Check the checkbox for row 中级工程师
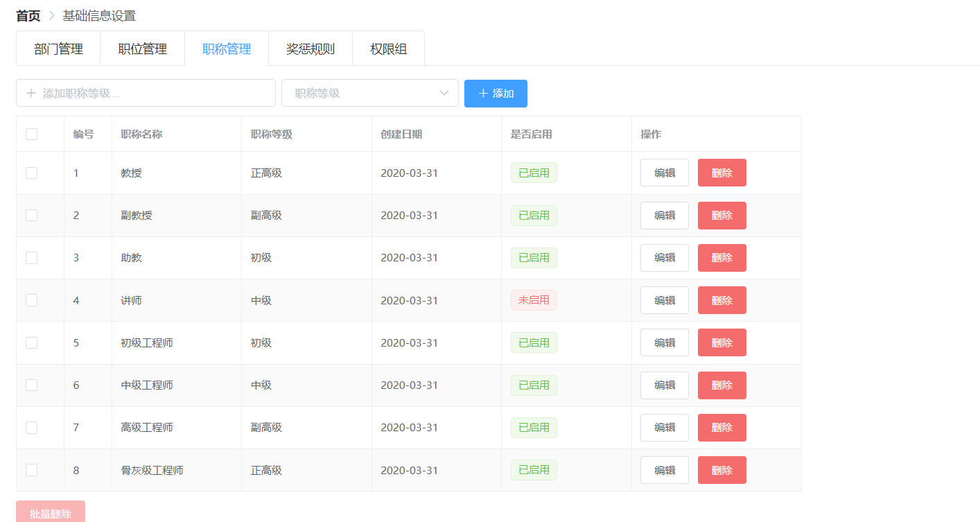 click(31, 385)
